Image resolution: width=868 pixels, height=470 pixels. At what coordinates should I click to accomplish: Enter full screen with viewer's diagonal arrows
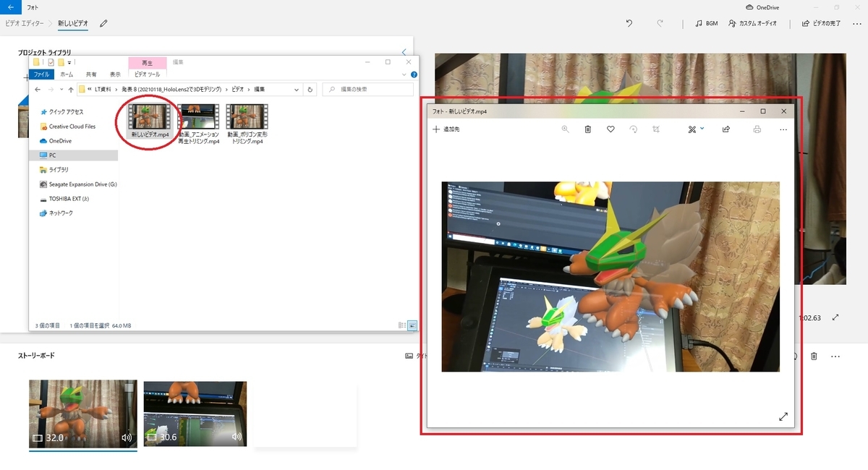(783, 417)
